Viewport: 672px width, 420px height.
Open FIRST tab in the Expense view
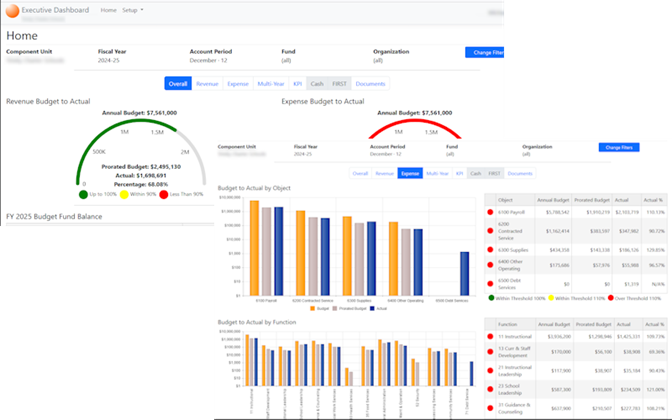[x=494, y=173]
